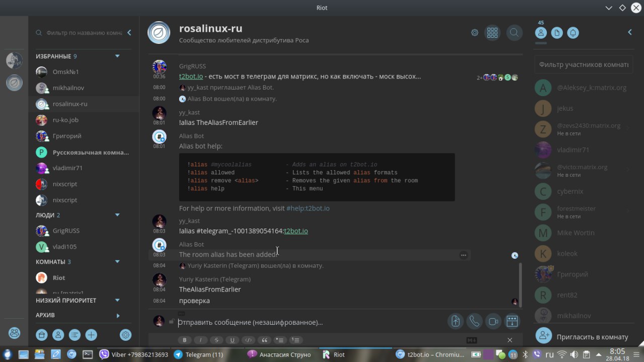Toggle the Markdown mode button
The image size is (644, 362).
pyautogui.click(x=471, y=340)
